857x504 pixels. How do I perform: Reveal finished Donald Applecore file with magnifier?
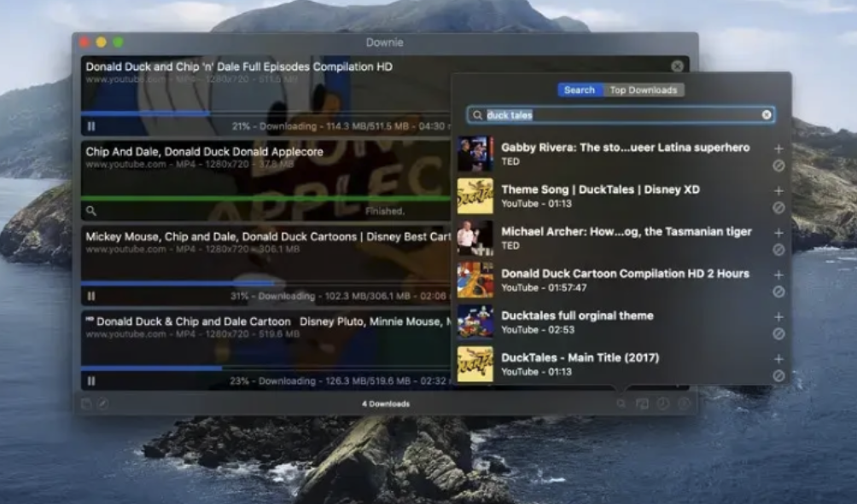91,211
